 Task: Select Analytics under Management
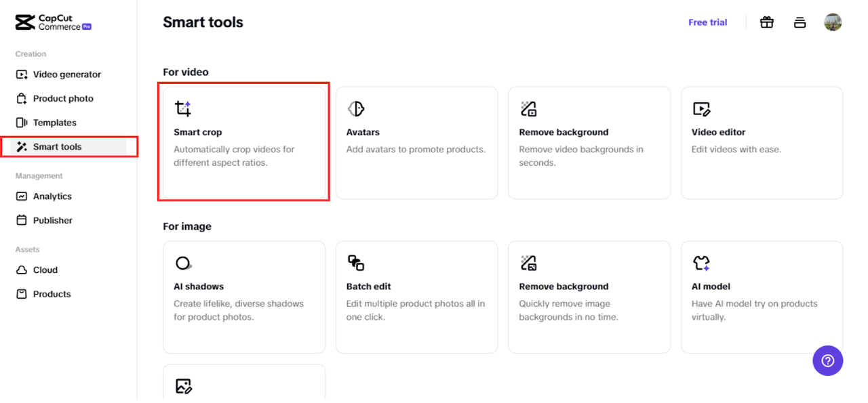52,196
